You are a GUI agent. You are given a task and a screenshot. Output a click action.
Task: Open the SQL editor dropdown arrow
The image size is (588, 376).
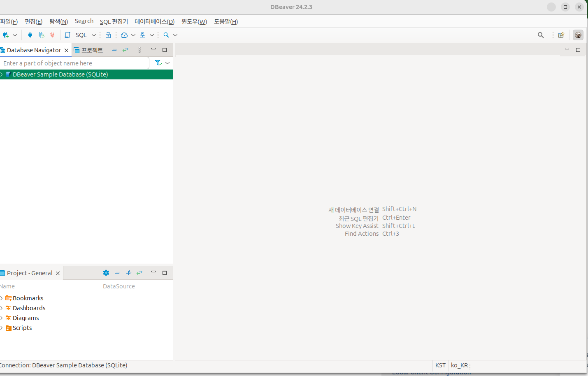(x=93, y=35)
